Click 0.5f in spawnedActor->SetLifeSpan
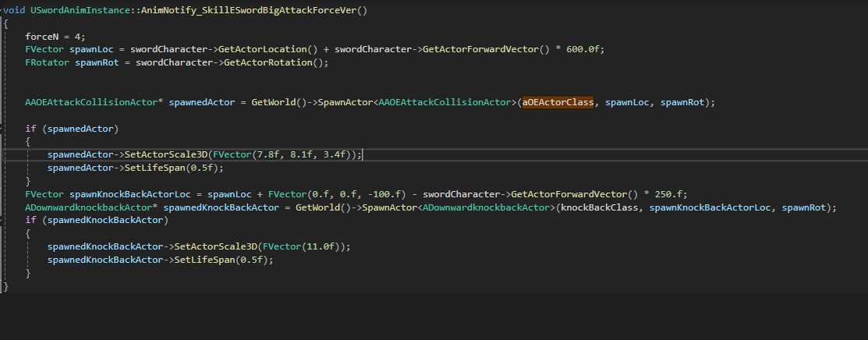 point(201,168)
